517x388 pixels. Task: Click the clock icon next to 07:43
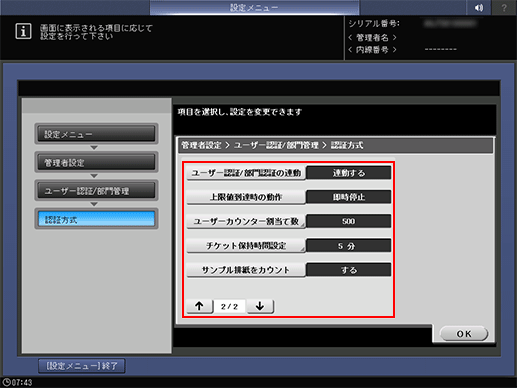tap(6, 382)
